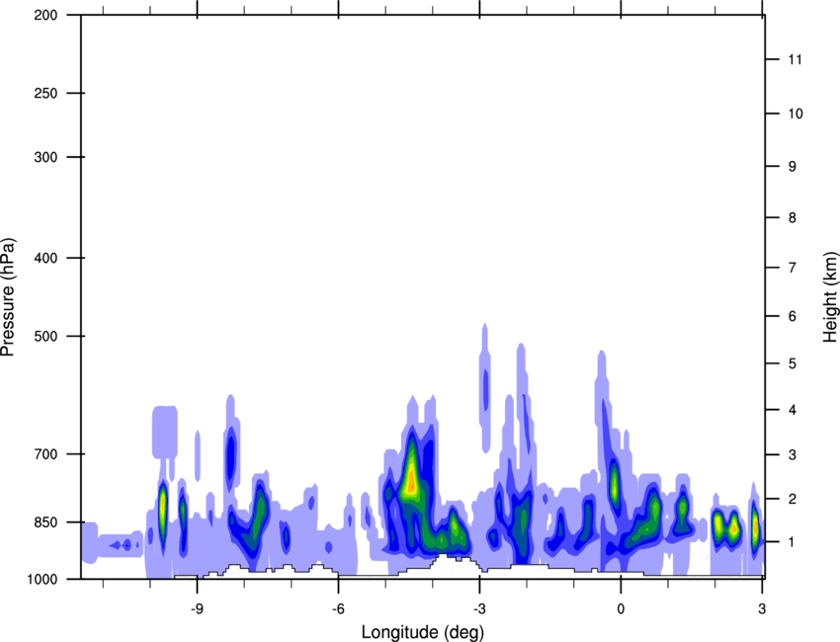The height and width of the screenshot is (642, 840).
Task: Click the 500 pressure axis label
Action: 45,336
